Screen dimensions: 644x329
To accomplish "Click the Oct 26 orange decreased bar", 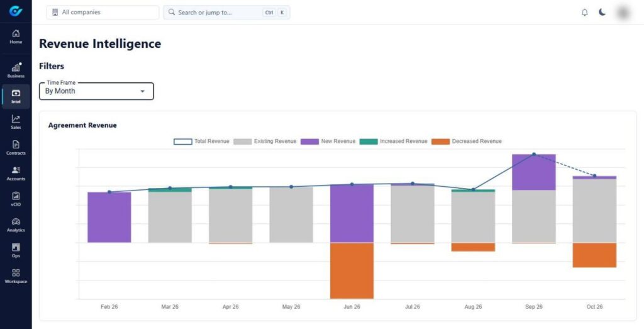I will pos(594,255).
